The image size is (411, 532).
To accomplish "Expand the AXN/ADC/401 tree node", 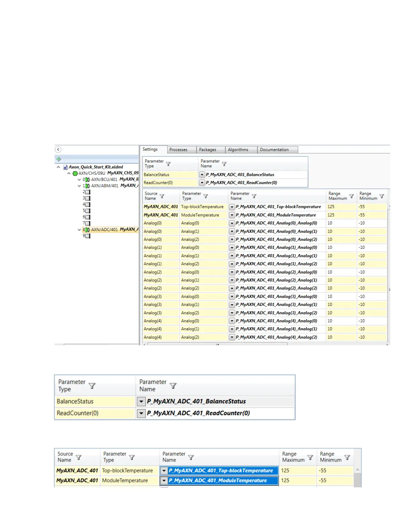I will coord(79,230).
